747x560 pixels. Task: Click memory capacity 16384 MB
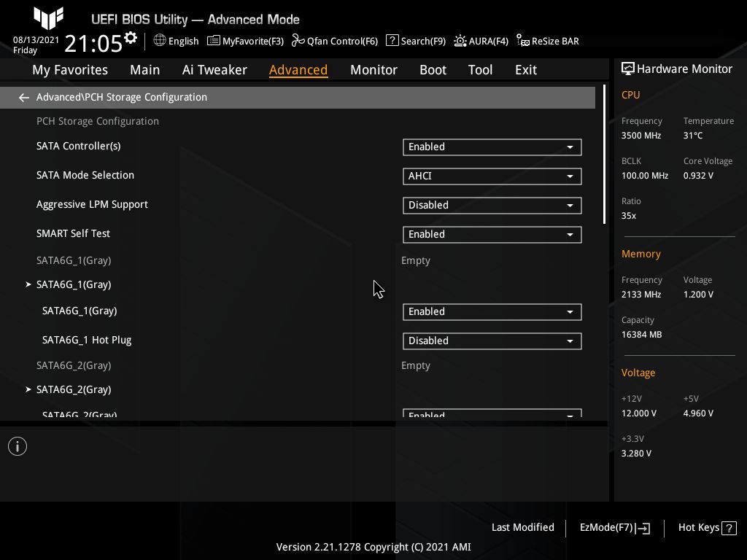641,334
